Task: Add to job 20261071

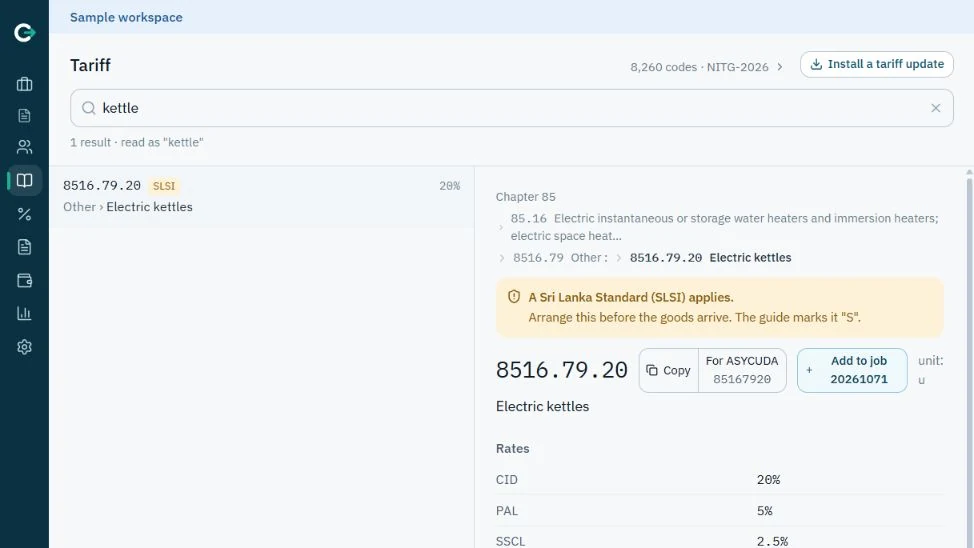Action: tap(852, 370)
